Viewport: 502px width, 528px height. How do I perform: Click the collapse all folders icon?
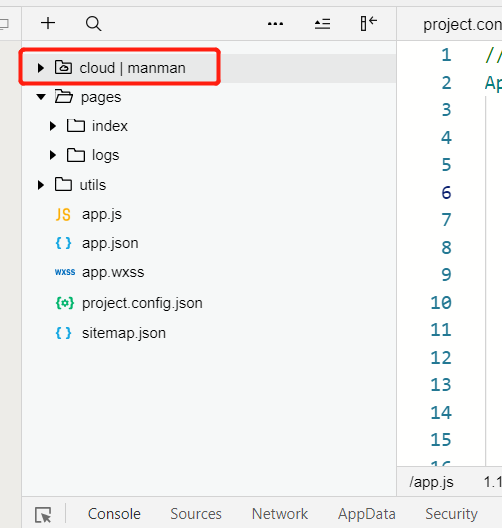point(322,24)
